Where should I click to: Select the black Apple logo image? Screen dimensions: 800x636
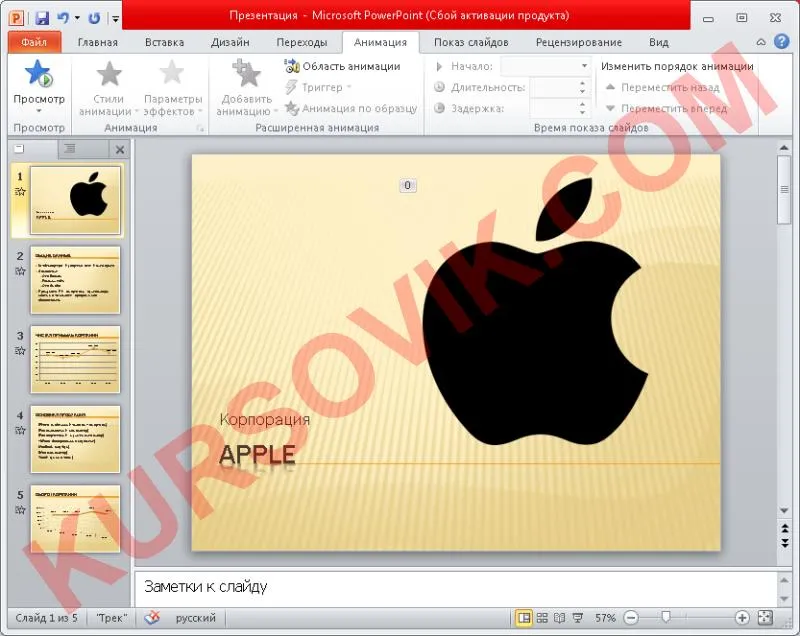(535, 311)
